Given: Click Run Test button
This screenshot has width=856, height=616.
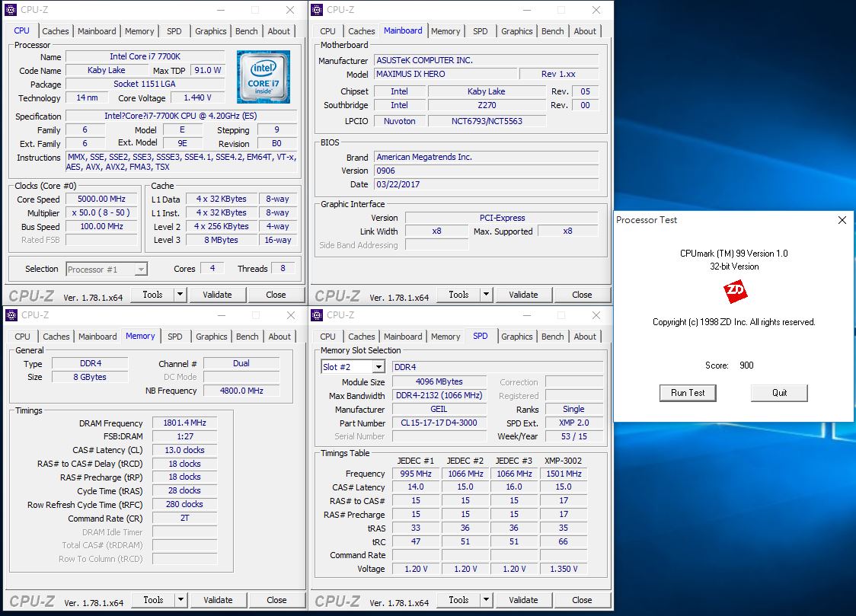Looking at the screenshot, I should click(688, 393).
